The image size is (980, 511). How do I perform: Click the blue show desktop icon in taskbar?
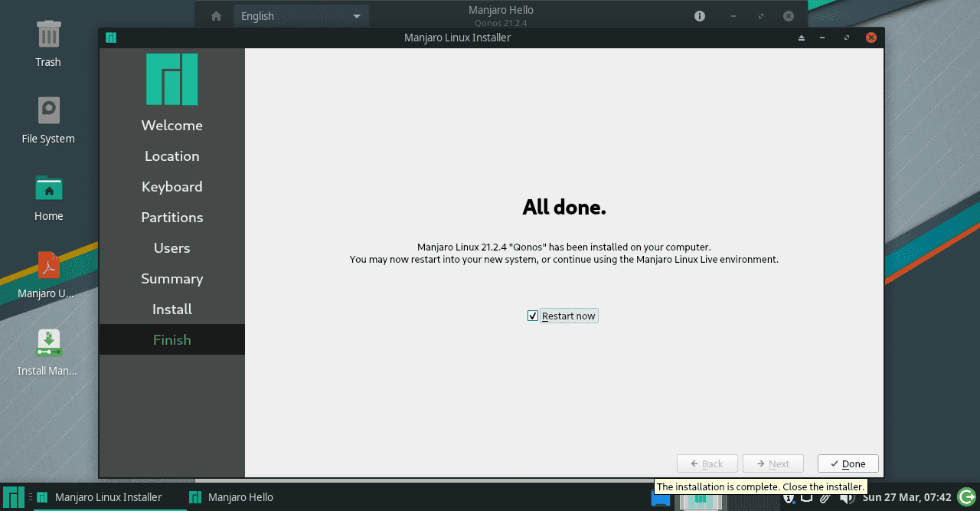pos(661,499)
